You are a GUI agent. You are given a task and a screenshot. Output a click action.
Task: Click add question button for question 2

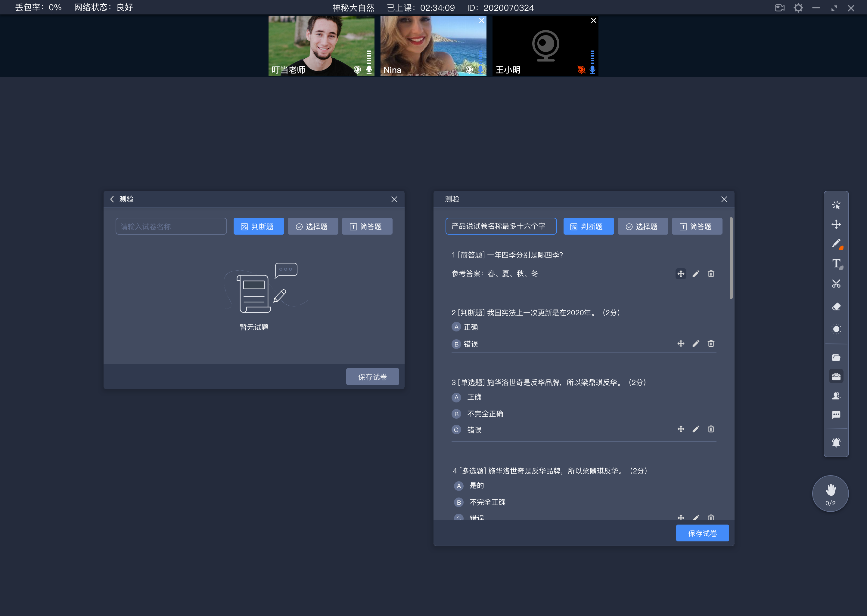point(680,343)
